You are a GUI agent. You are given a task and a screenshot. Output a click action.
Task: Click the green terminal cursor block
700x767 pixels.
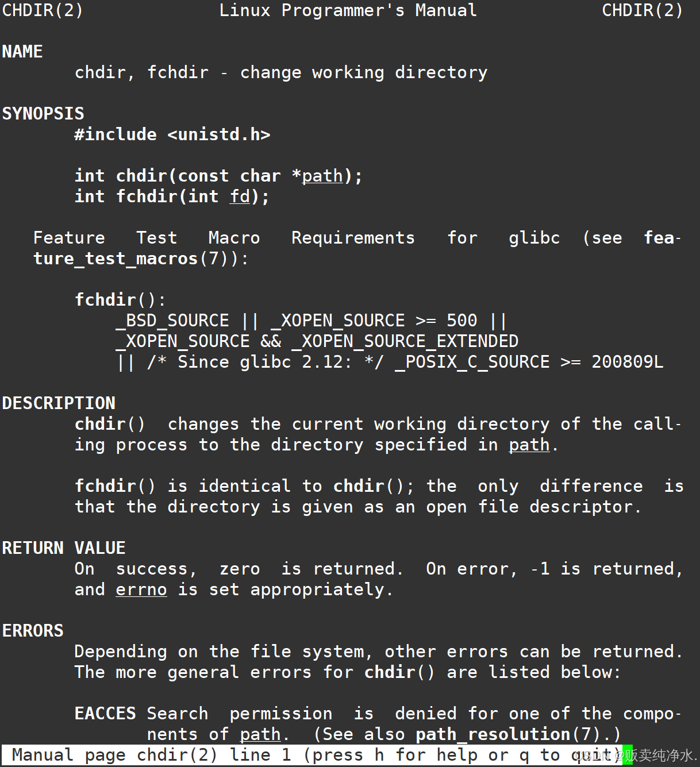628,755
